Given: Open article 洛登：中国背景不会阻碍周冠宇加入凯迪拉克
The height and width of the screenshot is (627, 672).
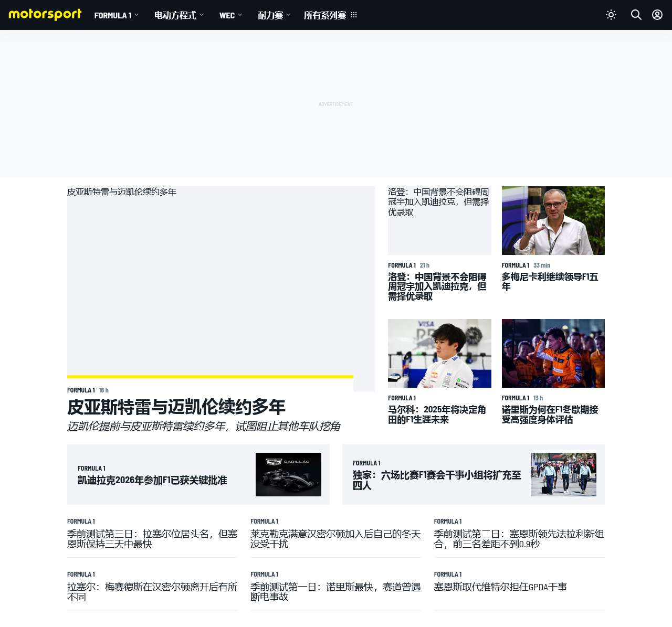Looking at the screenshot, I should tap(437, 286).
